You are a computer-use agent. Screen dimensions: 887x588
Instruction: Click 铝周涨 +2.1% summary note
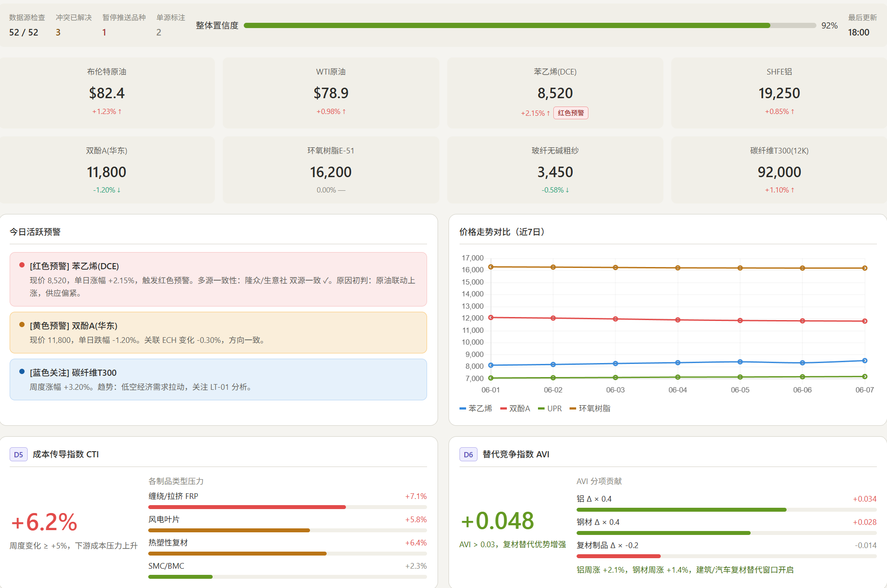[685, 570]
